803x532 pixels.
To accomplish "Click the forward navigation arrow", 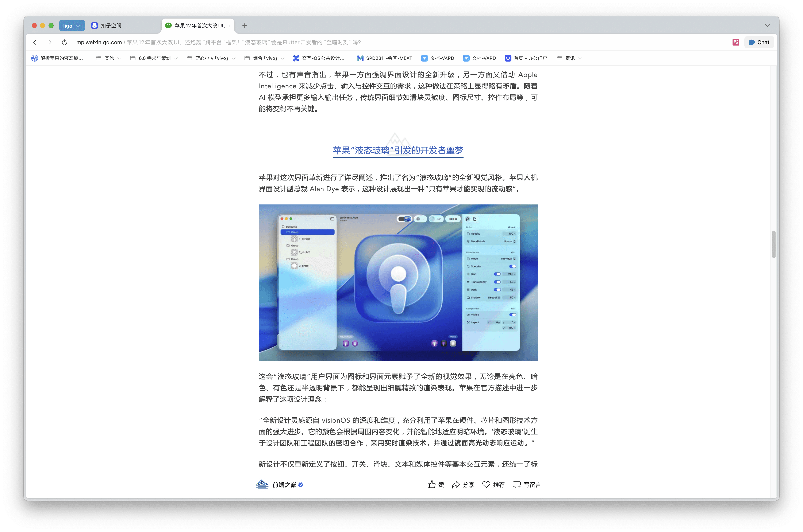I will (50, 42).
